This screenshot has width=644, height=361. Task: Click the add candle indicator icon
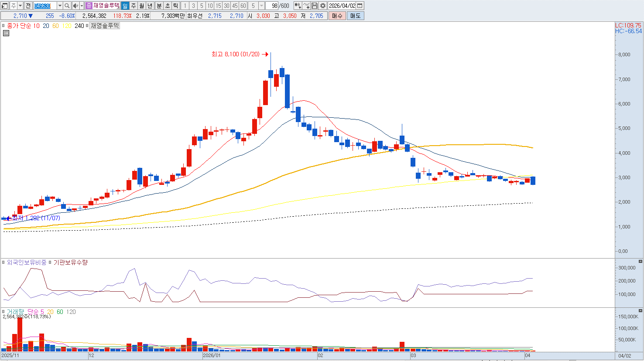click(298, 6)
